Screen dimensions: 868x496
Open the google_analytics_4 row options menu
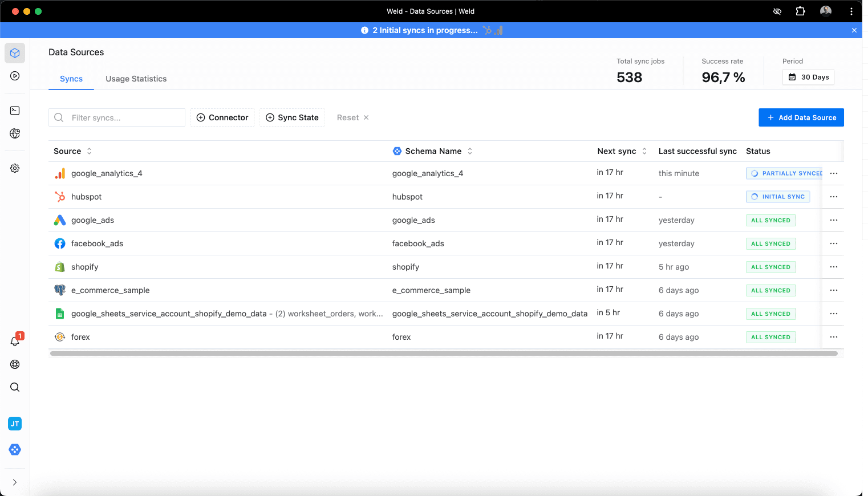tap(833, 173)
